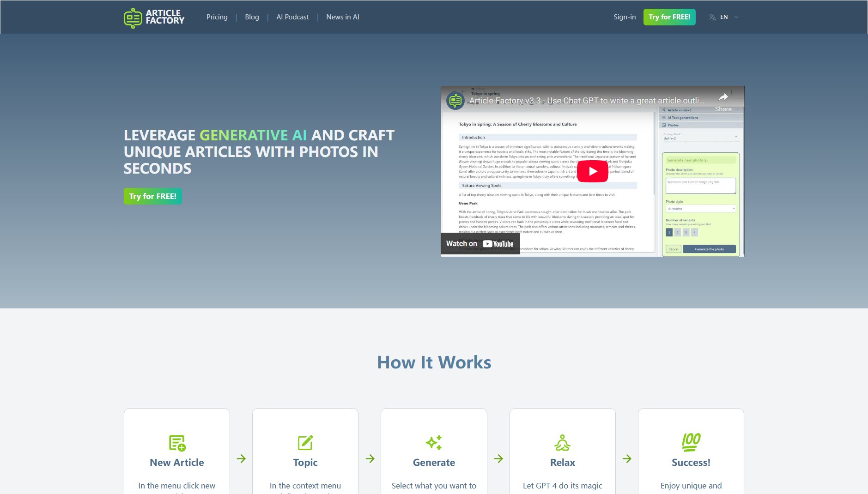
Task: Go to the Blog section
Action: [x=252, y=17]
